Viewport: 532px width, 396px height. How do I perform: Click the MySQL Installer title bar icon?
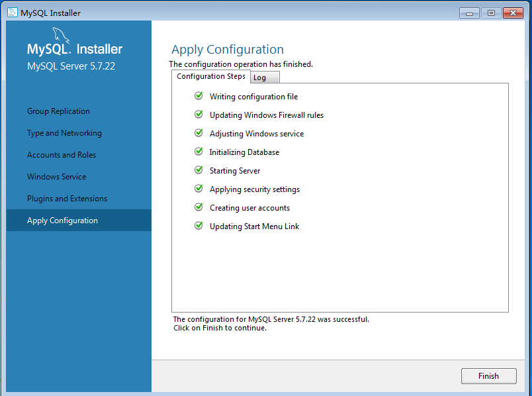pos(12,13)
